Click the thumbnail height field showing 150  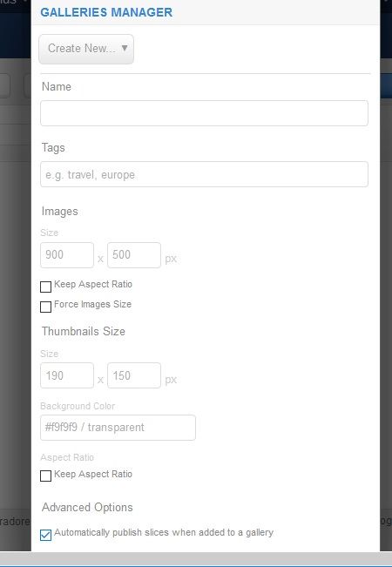click(x=134, y=375)
